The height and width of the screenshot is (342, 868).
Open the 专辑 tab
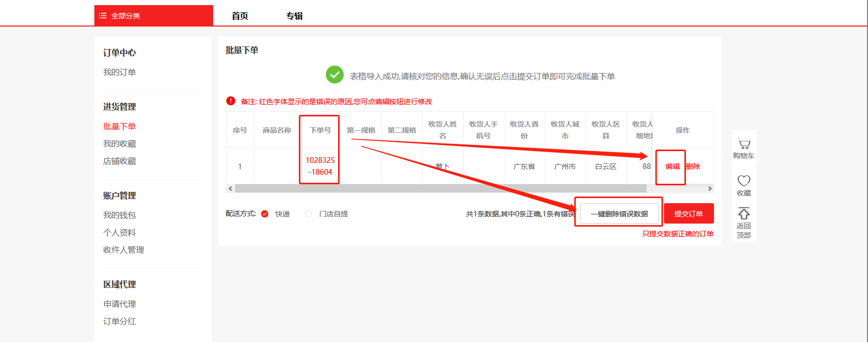click(294, 16)
